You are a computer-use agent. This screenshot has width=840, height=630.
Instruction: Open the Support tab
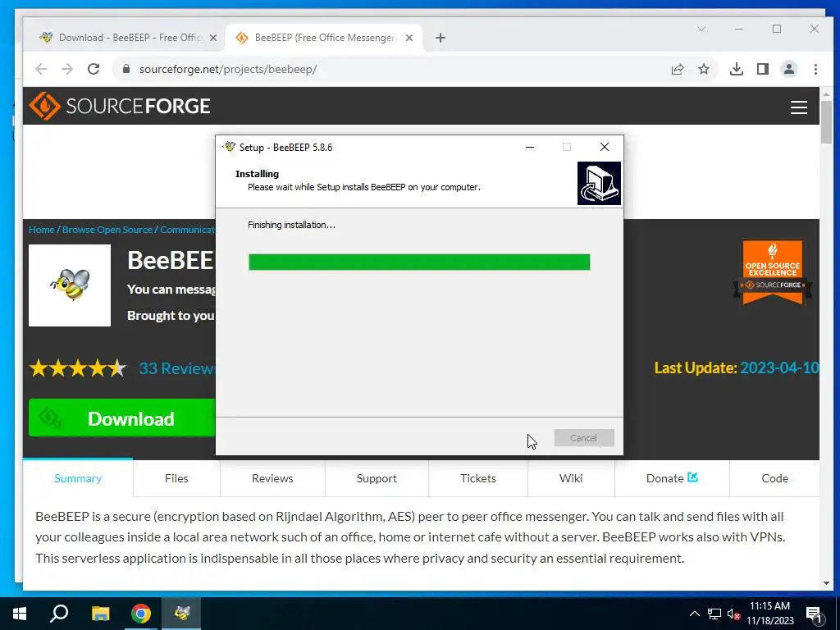(x=377, y=478)
